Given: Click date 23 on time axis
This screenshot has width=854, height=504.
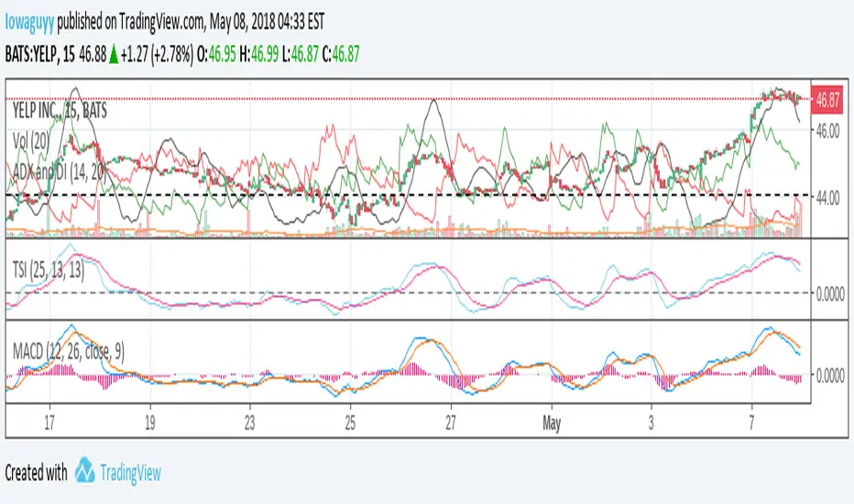Looking at the screenshot, I should click(x=249, y=422).
